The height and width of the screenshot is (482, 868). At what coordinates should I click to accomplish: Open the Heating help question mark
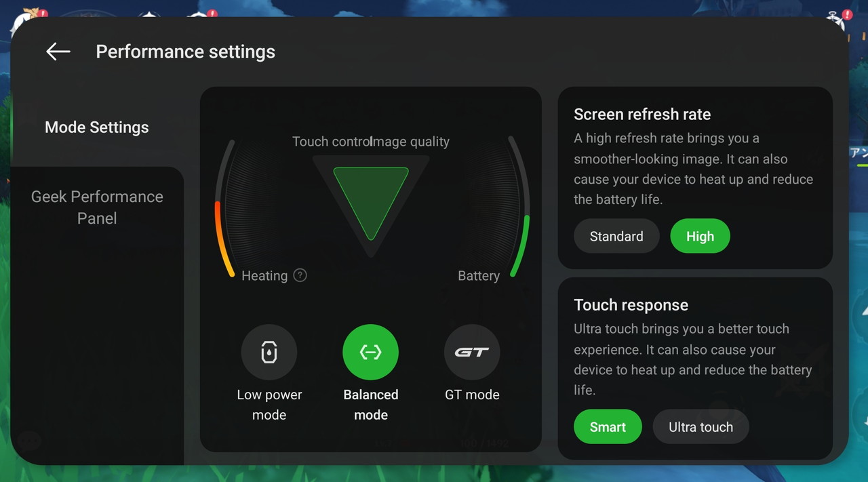click(300, 275)
